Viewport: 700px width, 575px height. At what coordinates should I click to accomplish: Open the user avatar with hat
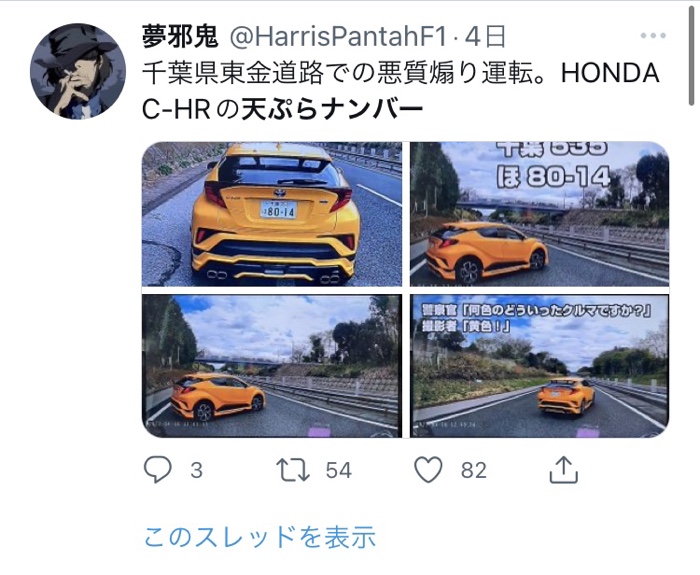78,71
